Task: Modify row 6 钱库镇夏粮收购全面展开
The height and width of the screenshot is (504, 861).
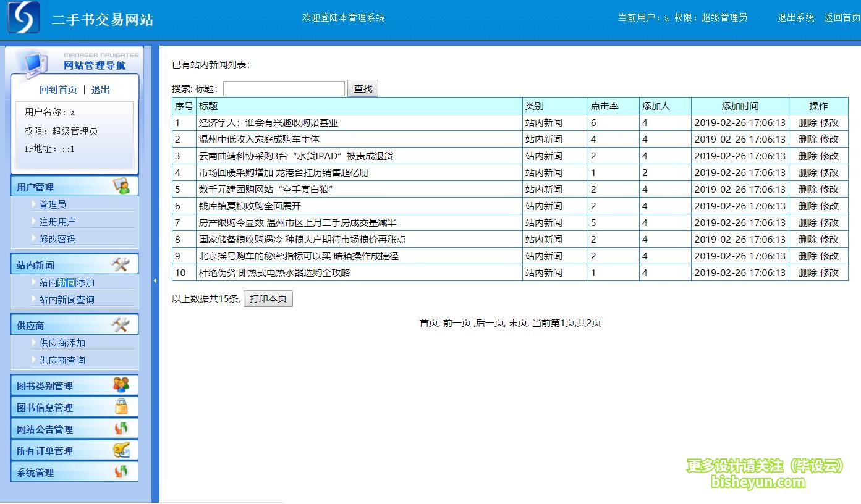Action: click(829, 206)
